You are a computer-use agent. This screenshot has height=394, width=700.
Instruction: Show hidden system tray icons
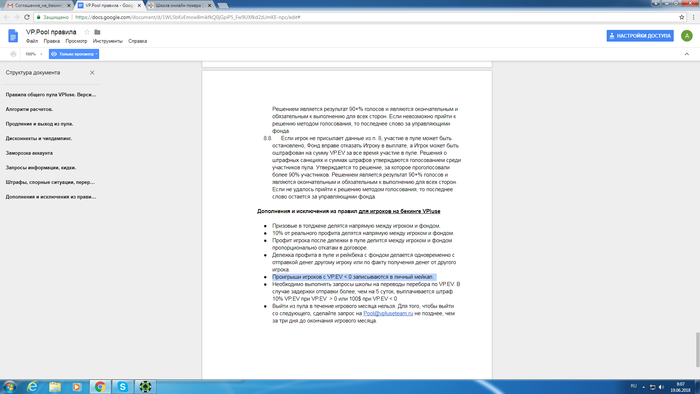(644, 387)
